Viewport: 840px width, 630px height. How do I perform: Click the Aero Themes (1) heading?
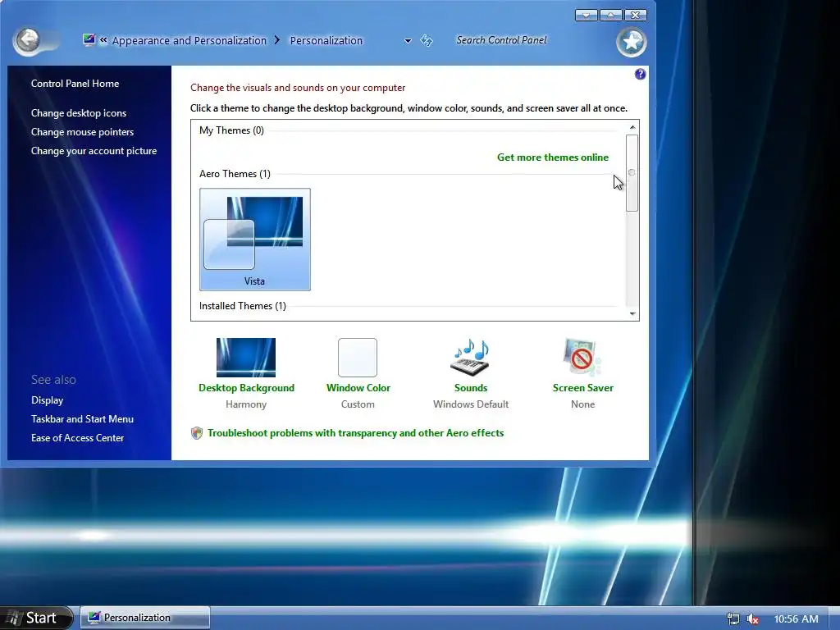pyautogui.click(x=235, y=174)
